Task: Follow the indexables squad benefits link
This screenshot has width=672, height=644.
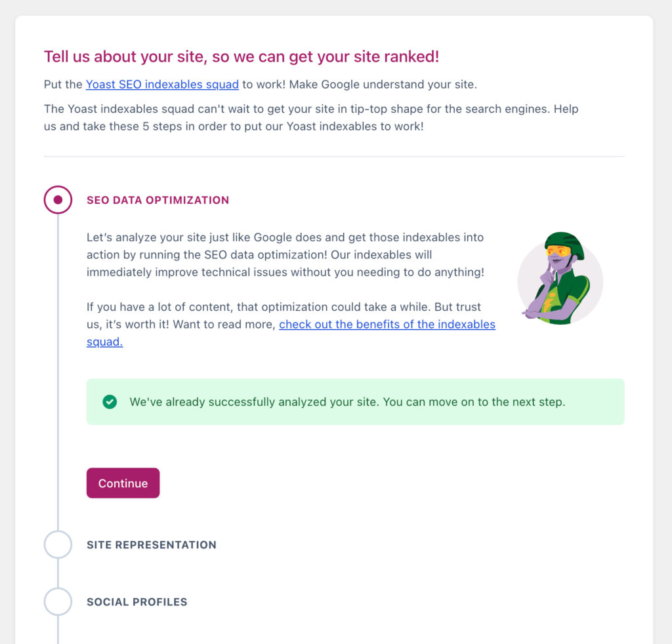Action: coord(387,324)
